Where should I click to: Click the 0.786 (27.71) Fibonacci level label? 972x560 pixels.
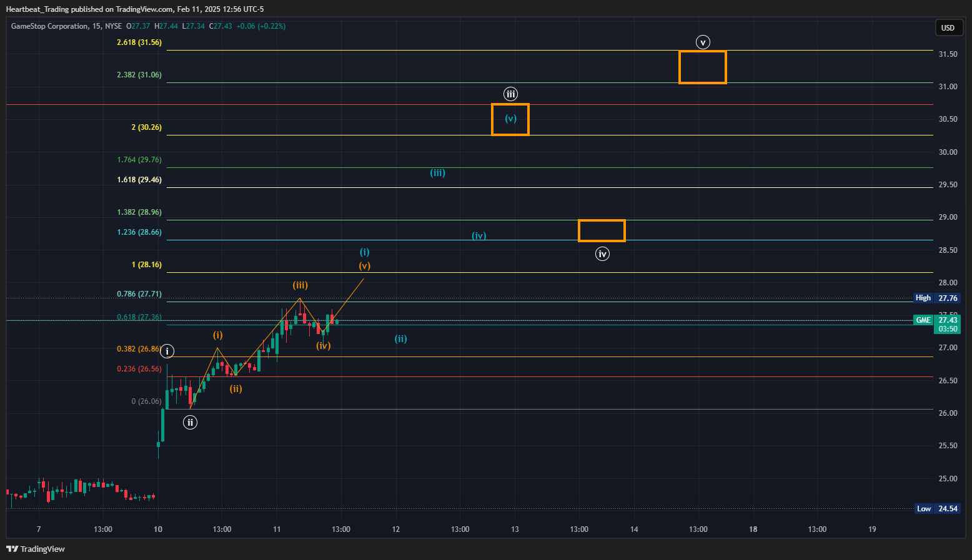point(139,294)
